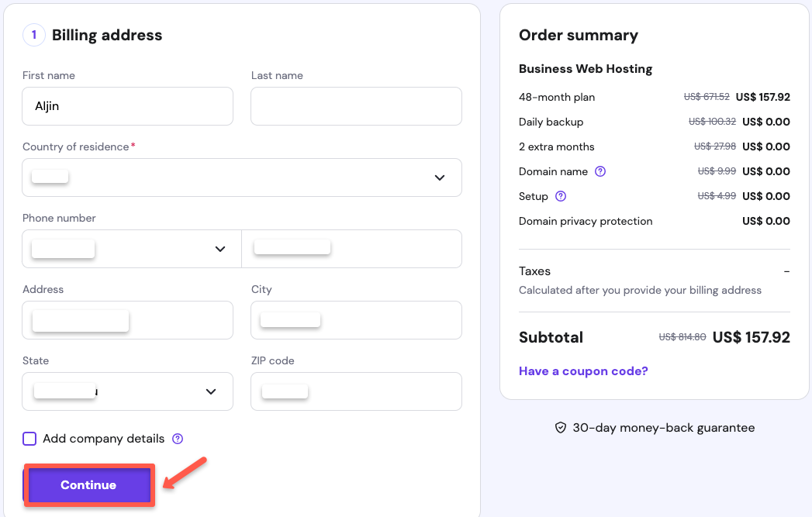
Task: Select the Order summary heading
Action: pyautogui.click(x=577, y=35)
